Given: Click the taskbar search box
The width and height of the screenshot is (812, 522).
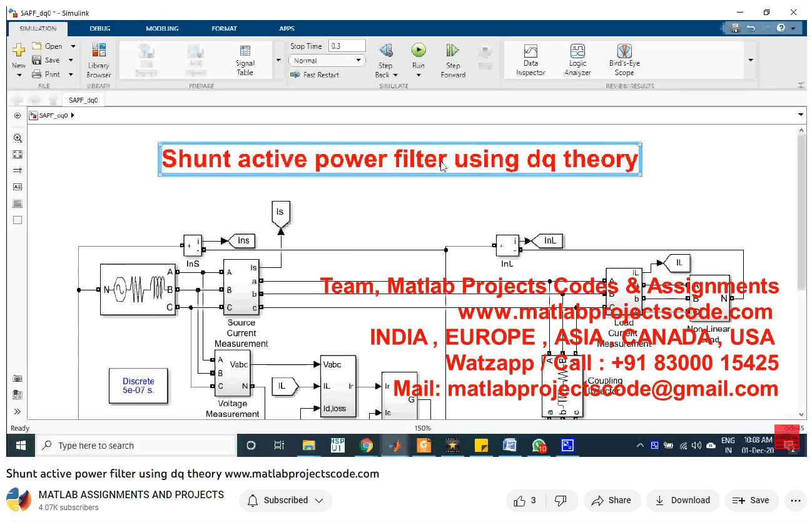Looking at the screenshot, I should tap(136, 446).
